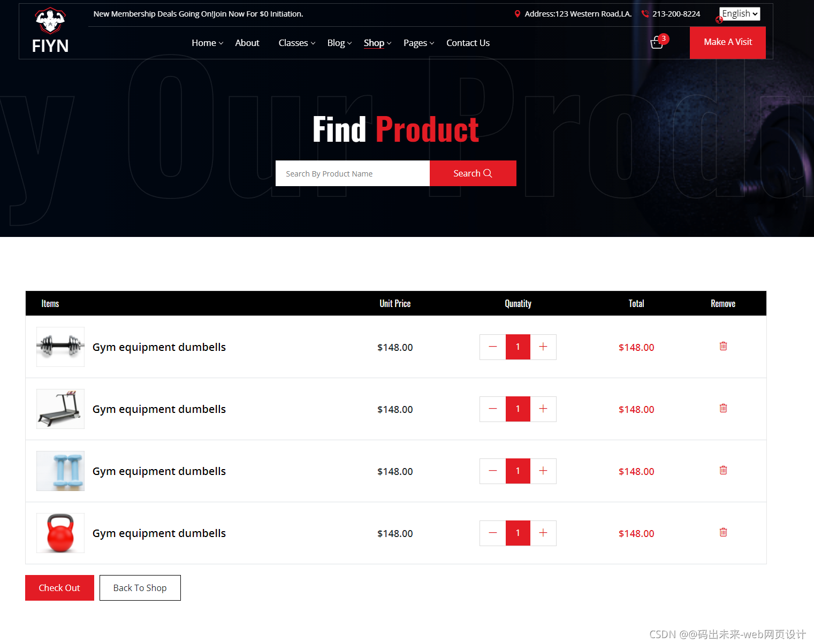Viewport: 814px width, 644px height.
Task: Click the Back To Shop button
Action: [140, 588]
